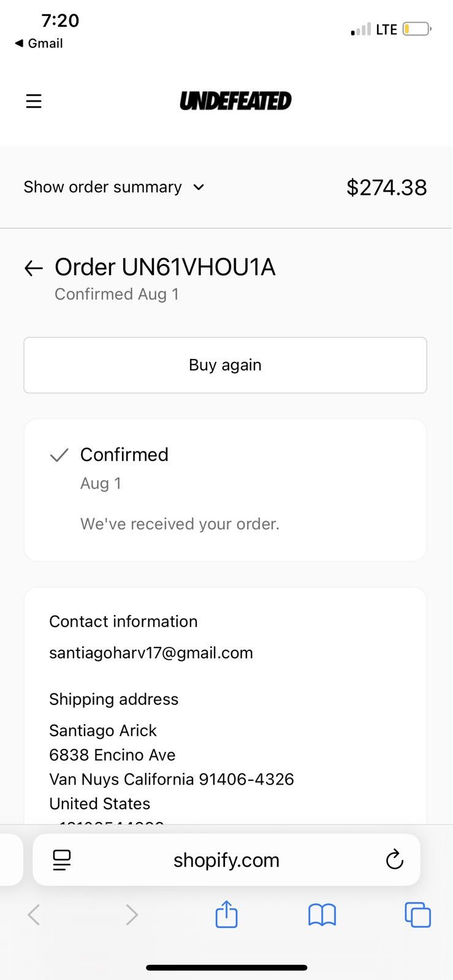
Task: Open Safari bookmarks book icon
Action: click(x=322, y=915)
